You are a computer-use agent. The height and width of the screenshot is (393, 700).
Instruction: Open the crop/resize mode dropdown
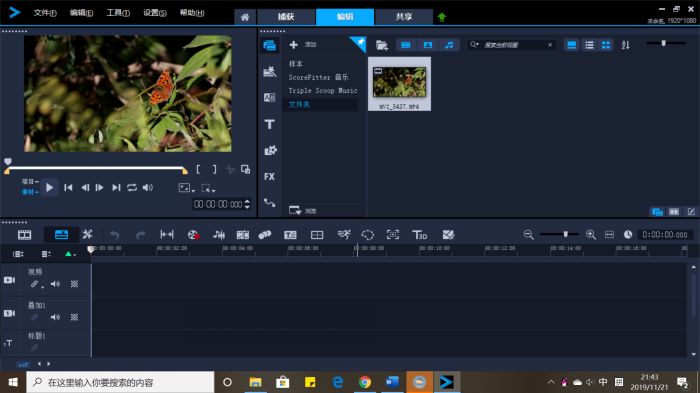tap(208, 188)
